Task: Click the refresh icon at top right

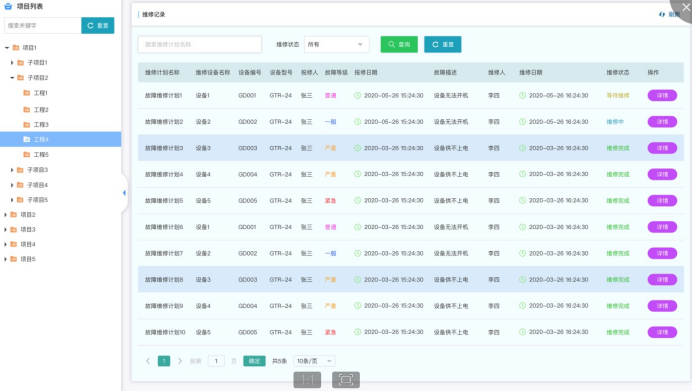Action: coord(662,15)
